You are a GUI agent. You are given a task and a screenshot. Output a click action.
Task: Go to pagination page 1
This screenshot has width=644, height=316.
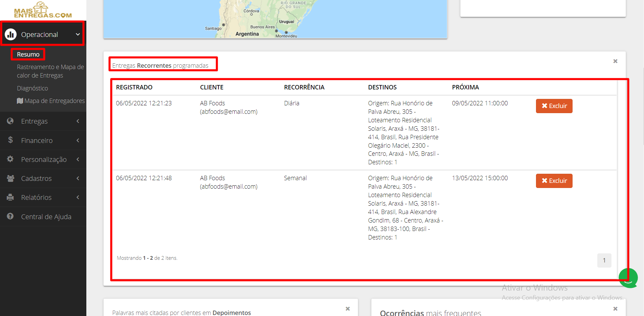point(604,260)
